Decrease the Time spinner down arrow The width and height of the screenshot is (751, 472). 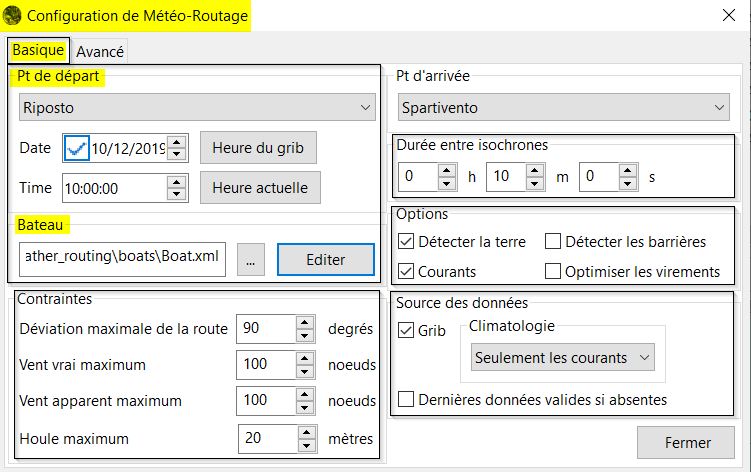[177, 194]
